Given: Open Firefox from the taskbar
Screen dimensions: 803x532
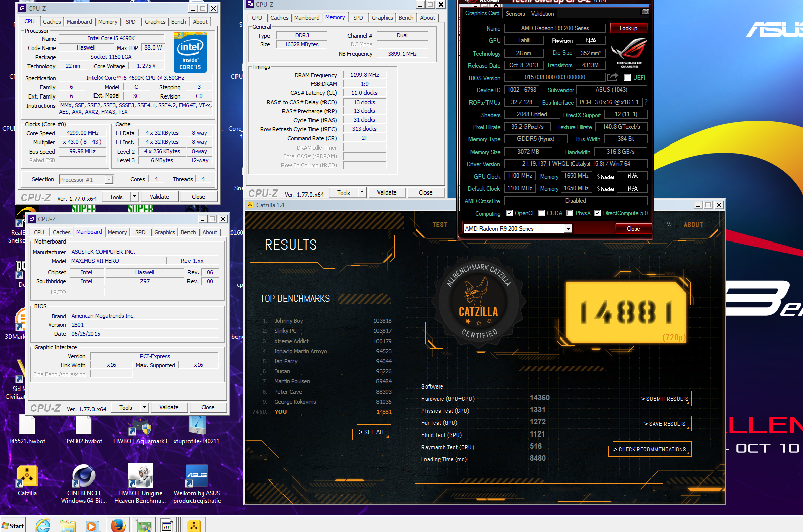Looking at the screenshot, I should (118, 525).
